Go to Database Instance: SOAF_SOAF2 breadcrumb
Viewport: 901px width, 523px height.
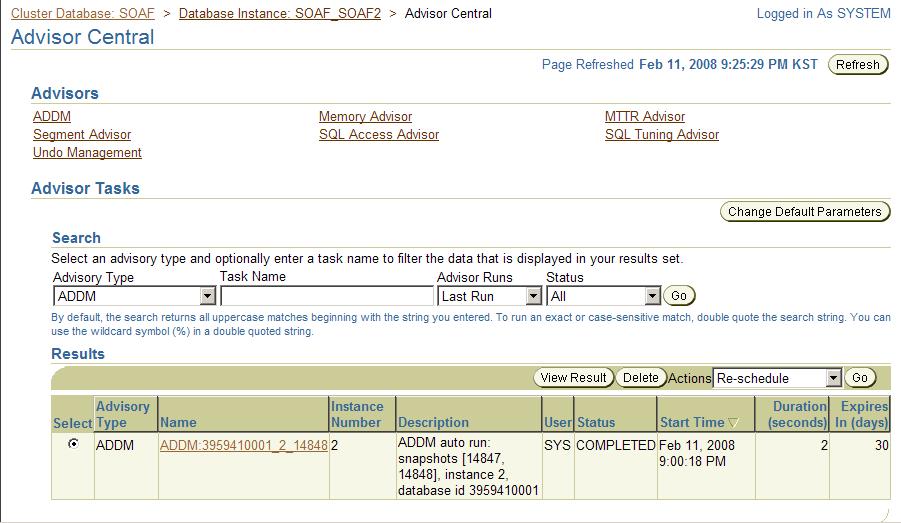(279, 14)
